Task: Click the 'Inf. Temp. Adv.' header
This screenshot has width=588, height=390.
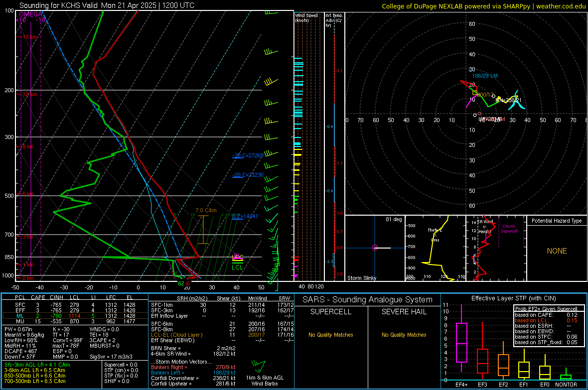Action: 334,20
